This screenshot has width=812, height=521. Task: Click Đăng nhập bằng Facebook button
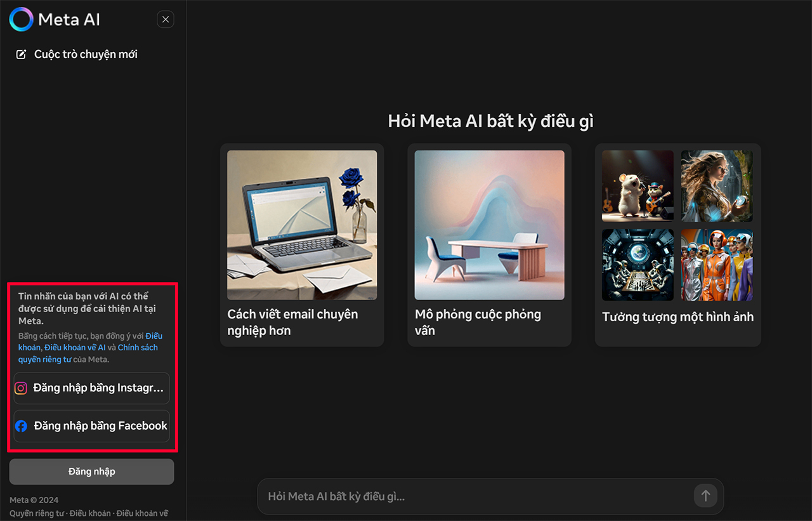tap(92, 426)
